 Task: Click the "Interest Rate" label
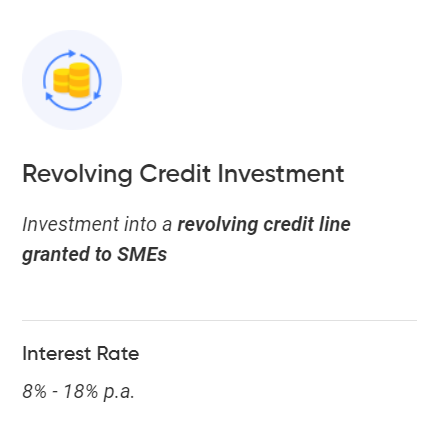pos(81,354)
